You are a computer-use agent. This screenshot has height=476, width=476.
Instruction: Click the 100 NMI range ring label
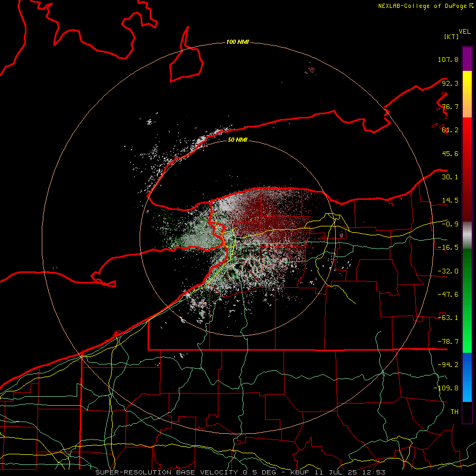237,42
